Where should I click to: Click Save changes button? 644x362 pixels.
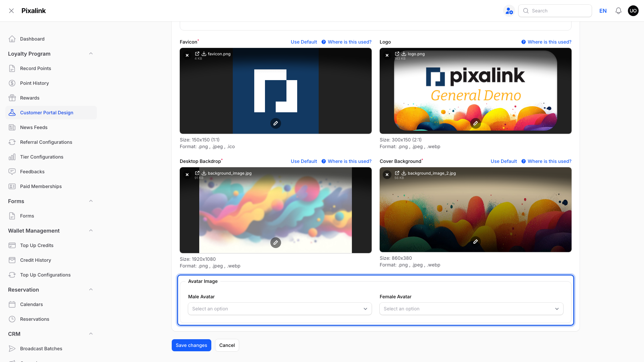click(x=191, y=345)
